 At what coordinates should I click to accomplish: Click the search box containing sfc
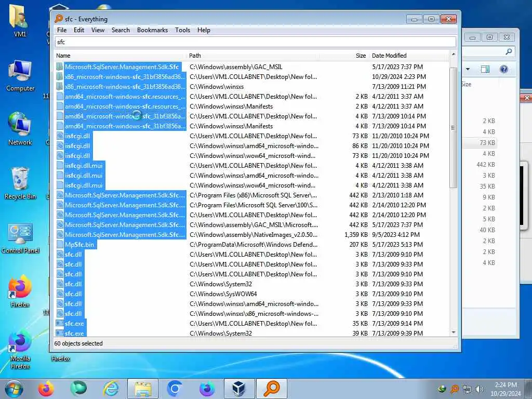pos(256,42)
